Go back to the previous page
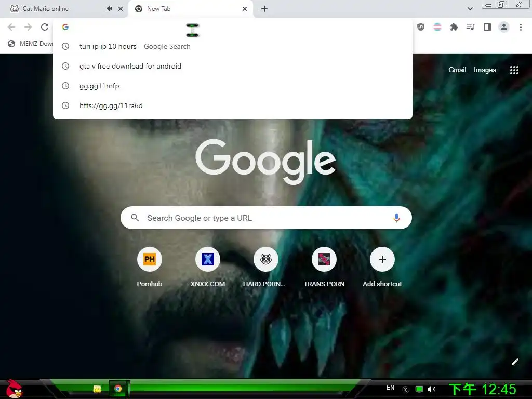Viewport: 532px width, 399px height. (x=11, y=27)
